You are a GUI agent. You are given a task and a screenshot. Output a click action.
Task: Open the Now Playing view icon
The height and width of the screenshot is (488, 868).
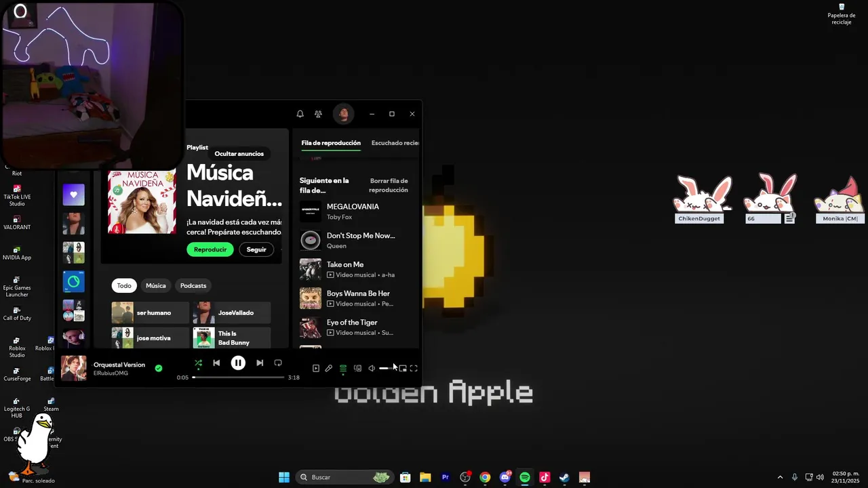[315, 369]
